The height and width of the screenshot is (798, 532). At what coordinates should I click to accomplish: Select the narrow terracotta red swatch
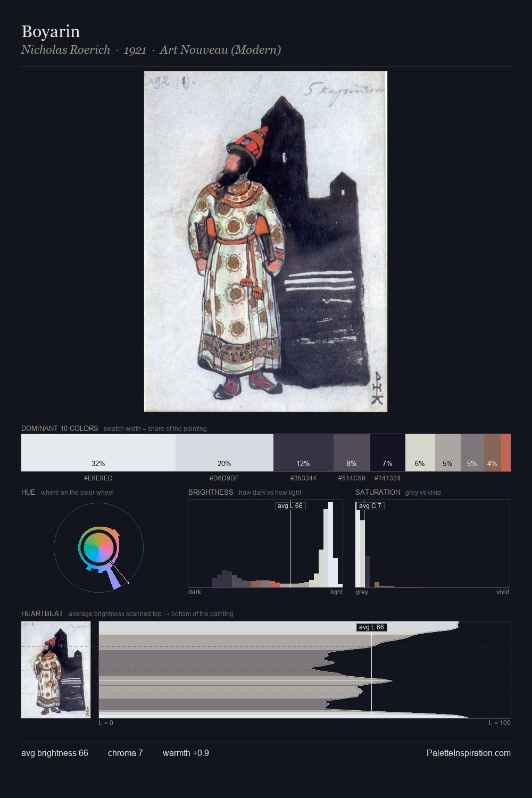click(x=506, y=453)
